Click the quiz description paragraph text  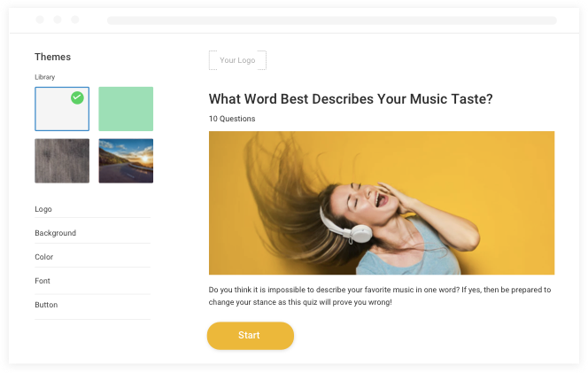pyautogui.click(x=380, y=296)
